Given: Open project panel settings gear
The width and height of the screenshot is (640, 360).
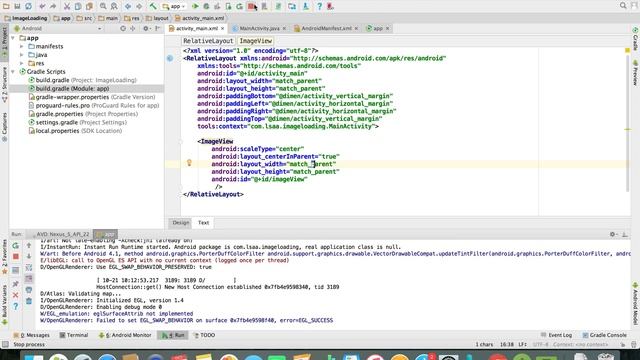Looking at the screenshot, I should click(146, 29).
